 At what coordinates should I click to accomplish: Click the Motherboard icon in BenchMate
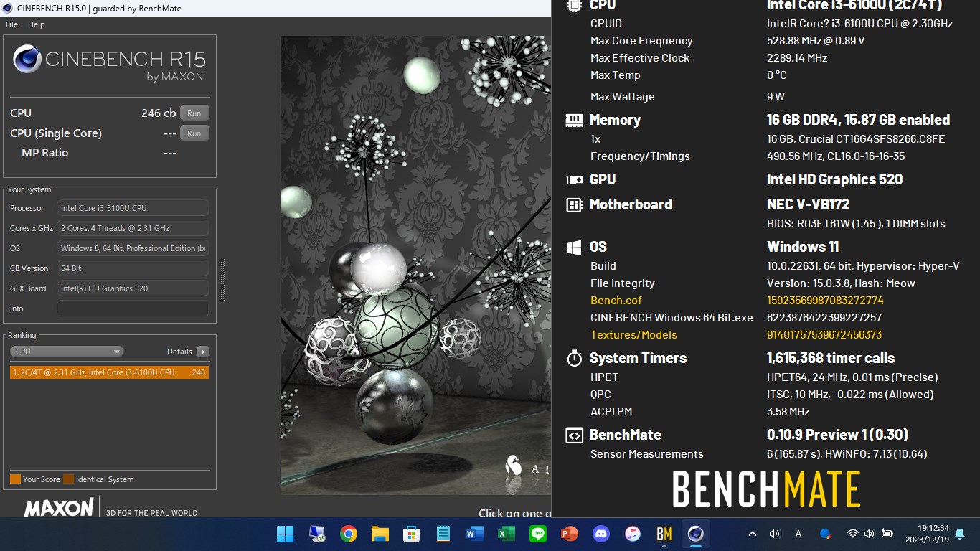[574, 205]
